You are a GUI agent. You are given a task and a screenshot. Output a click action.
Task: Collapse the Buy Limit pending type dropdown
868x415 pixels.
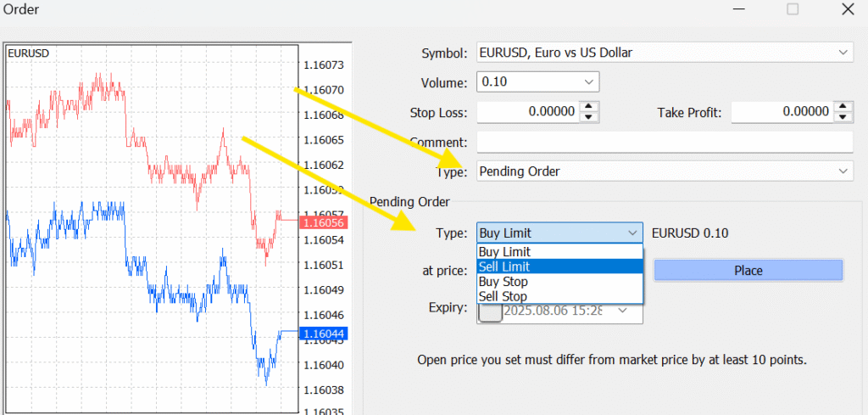click(x=632, y=233)
